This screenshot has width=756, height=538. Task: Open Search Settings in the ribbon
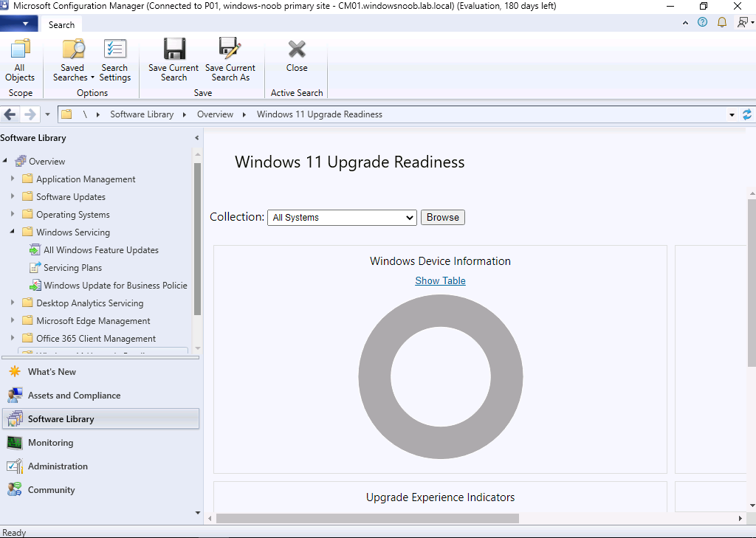tap(114, 60)
